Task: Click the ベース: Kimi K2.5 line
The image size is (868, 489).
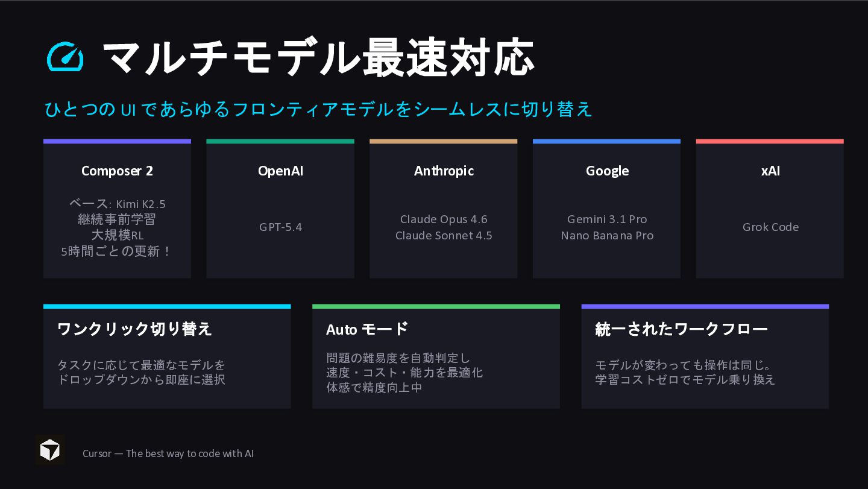Action: [x=117, y=204]
